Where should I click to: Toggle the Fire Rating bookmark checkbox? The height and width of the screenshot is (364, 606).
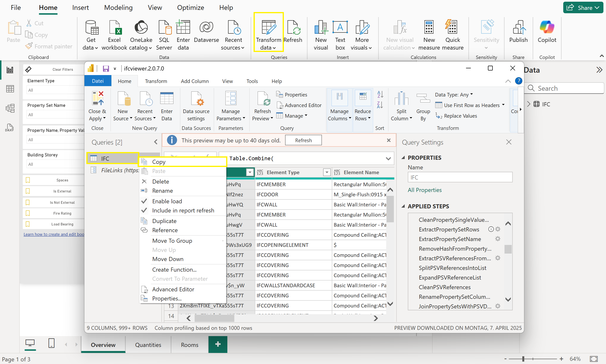point(28,213)
